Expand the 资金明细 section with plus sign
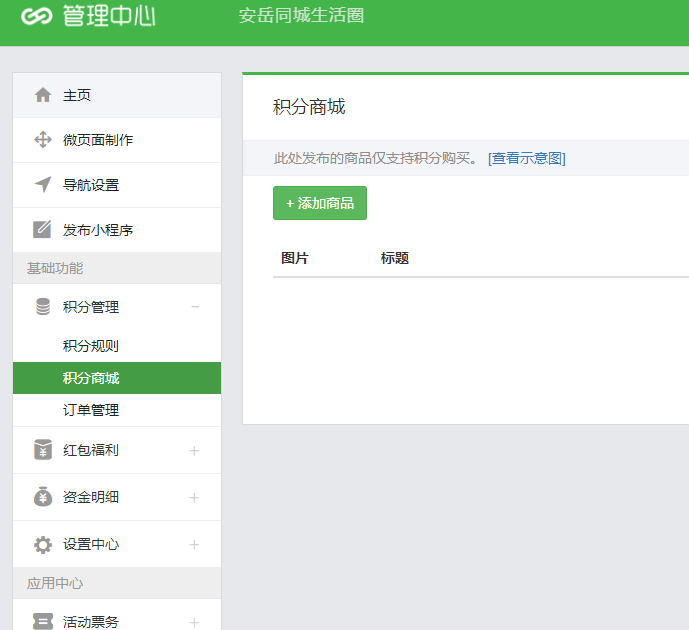 click(x=195, y=498)
